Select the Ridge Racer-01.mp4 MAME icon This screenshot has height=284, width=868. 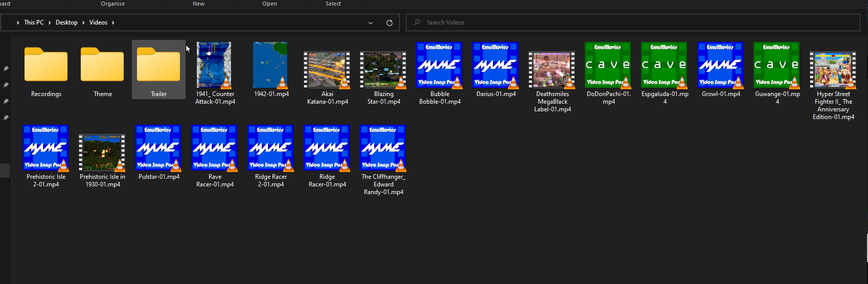327,148
